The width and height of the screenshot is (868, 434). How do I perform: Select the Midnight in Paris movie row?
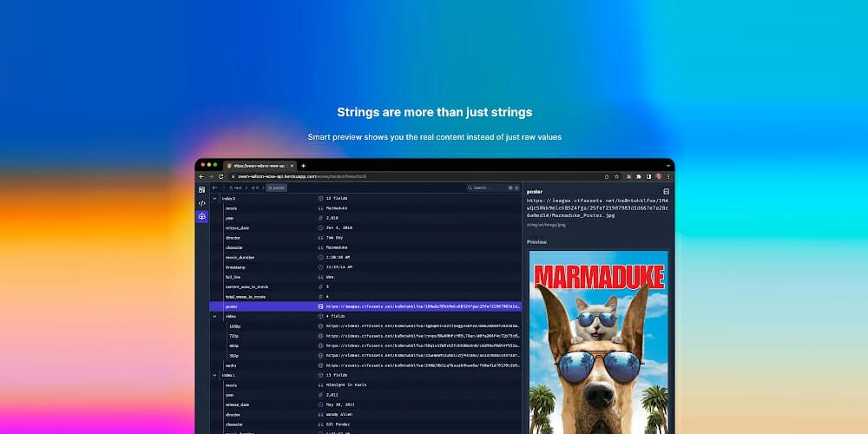coord(366,385)
